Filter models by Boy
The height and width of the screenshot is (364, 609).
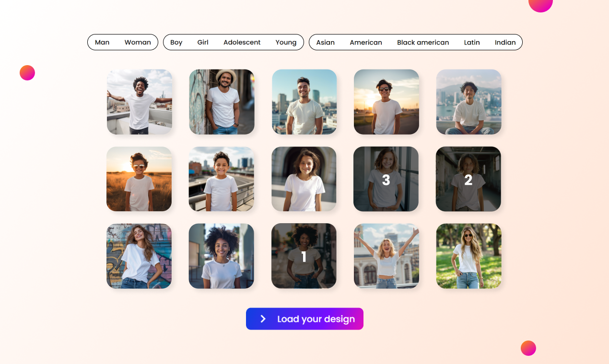point(176,42)
